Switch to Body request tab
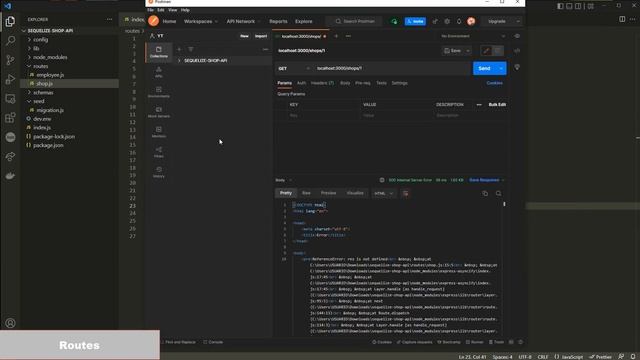This screenshot has width=640, height=360. point(345,83)
